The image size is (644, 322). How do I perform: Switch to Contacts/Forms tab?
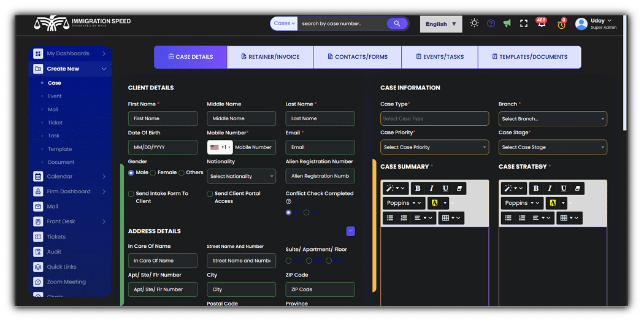pyautogui.click(x=358, y=57)
